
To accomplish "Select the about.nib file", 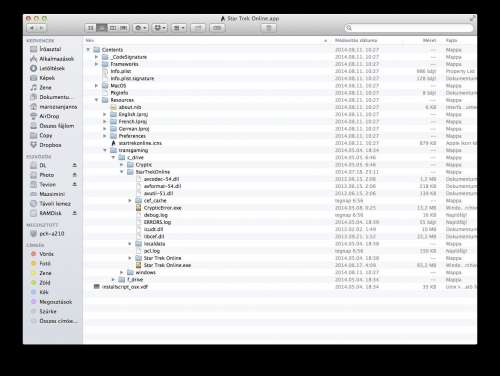I will [130, 107].
